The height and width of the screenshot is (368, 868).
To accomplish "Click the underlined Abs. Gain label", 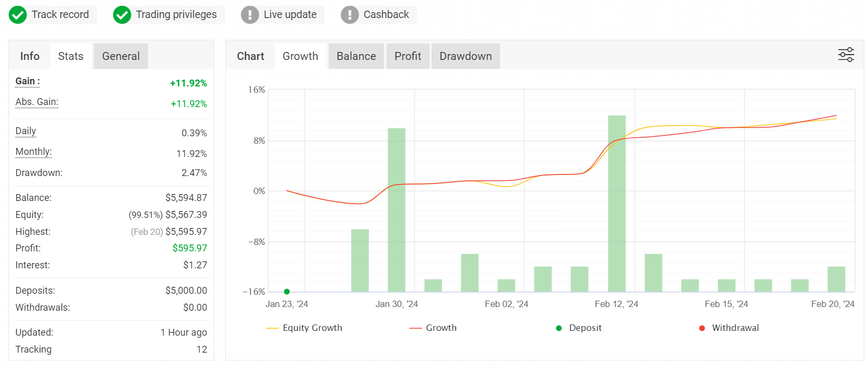I will 37,102.
